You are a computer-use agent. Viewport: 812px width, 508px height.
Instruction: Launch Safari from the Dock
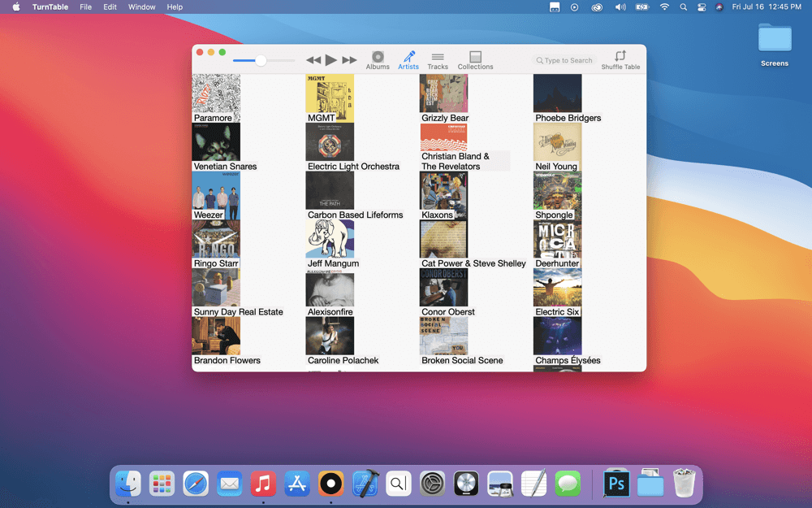pos(196,484)
